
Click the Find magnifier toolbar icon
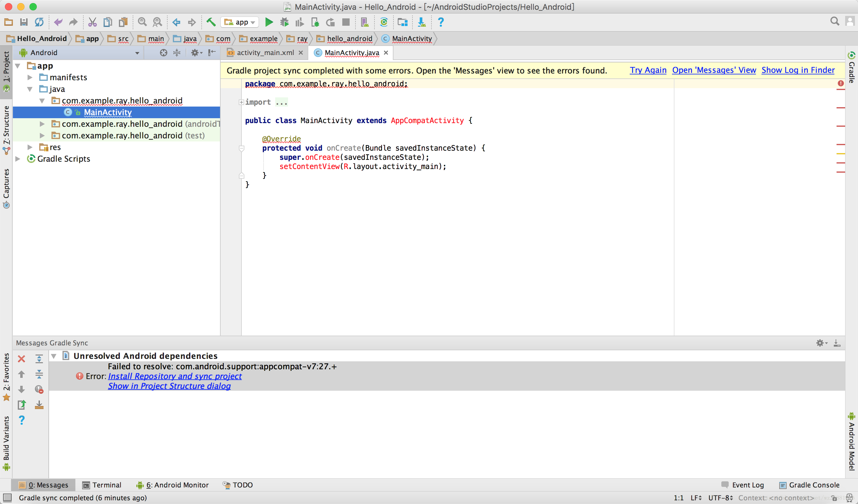[x=142, y=22]
